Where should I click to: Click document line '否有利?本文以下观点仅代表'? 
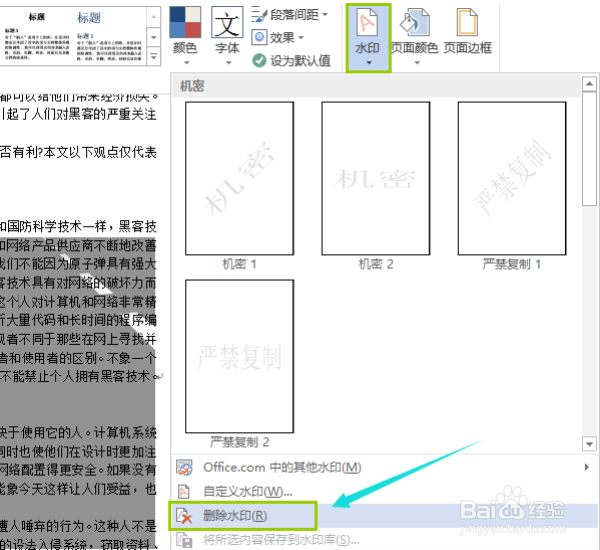[x=78, y=152]
